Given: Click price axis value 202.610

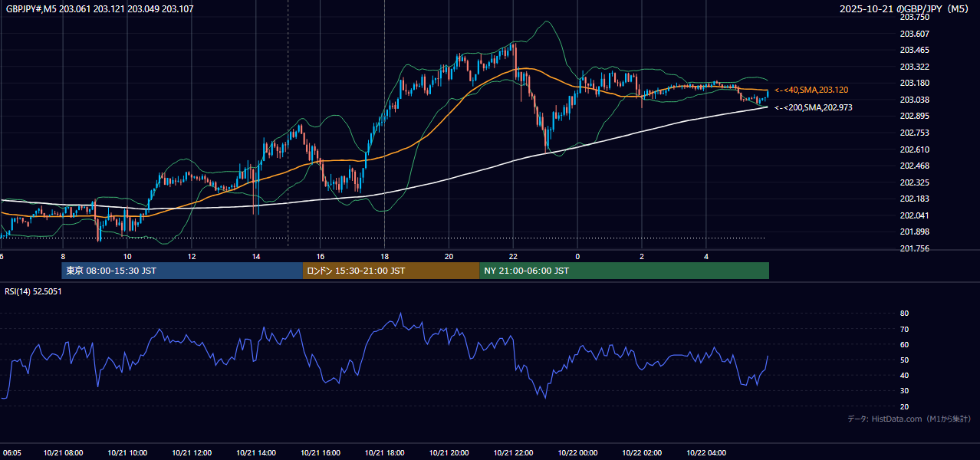Looking at the screenshot, I should coord(914,149).
